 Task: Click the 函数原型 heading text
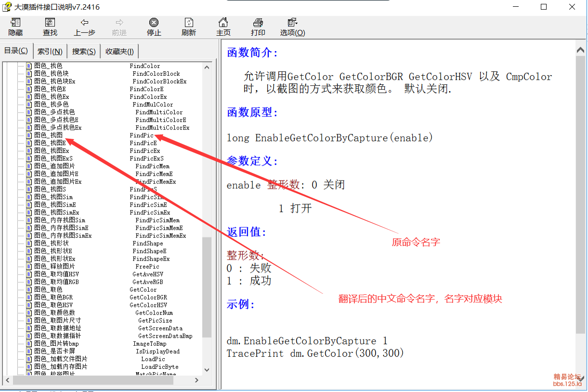[252, 113]
